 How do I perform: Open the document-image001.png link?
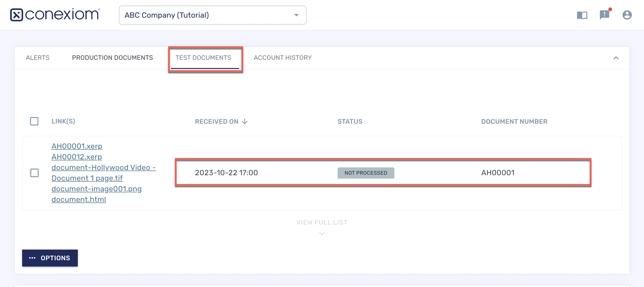96,189
